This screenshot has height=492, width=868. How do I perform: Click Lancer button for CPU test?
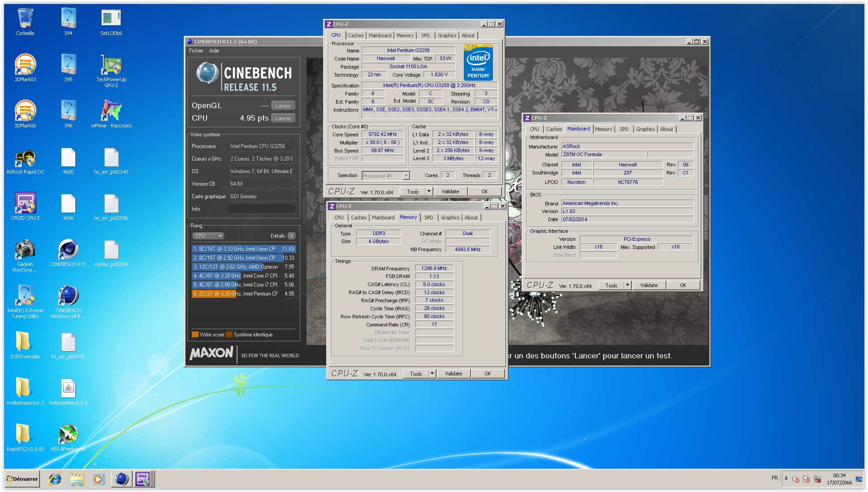pos(283,118)
